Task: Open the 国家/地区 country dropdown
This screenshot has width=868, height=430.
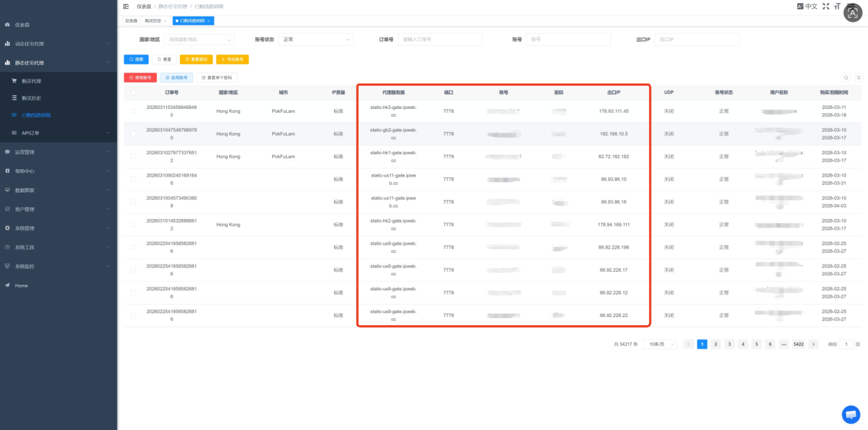Action: pyautogui.click(x=199, y=40)
